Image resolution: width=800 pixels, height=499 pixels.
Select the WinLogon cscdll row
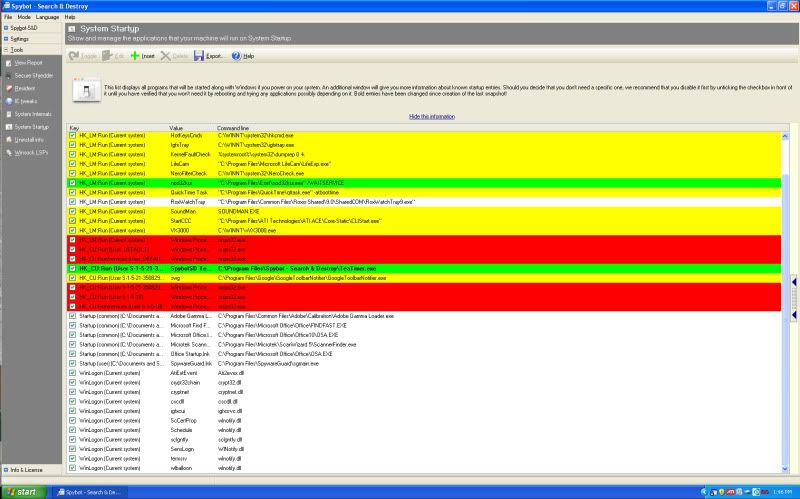tap(424, 402)
